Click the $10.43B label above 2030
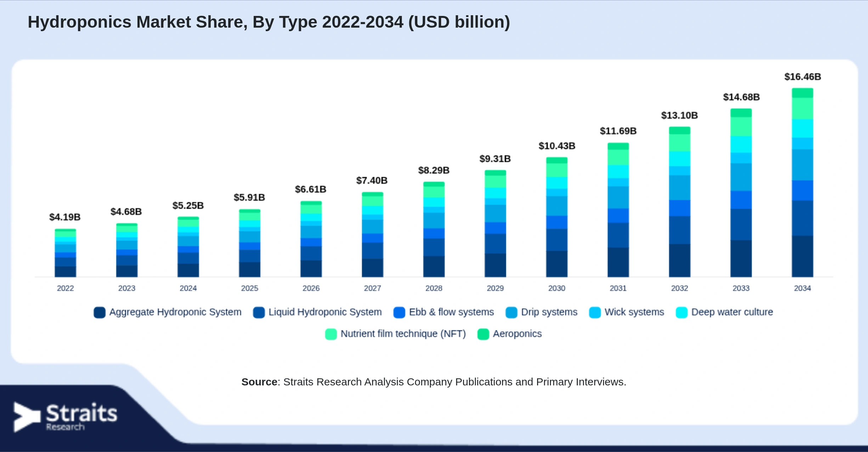This screenshot has height=452, width=868. (557, 146)
